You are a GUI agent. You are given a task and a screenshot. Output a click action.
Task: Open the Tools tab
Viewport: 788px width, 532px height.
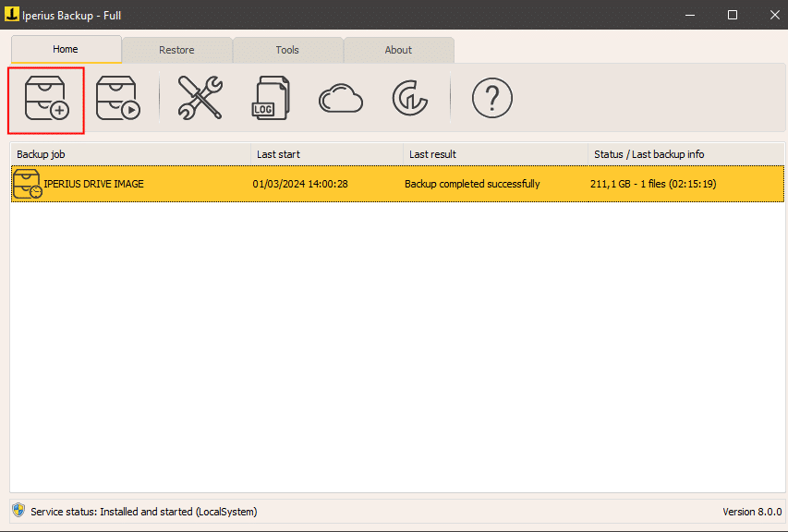coord(287,50)
